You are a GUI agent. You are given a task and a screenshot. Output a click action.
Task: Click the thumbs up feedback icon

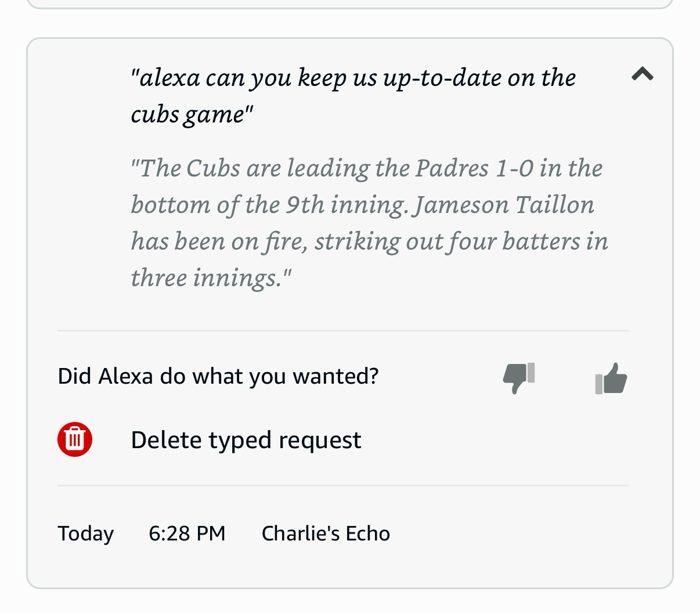(x=611, y=378)
